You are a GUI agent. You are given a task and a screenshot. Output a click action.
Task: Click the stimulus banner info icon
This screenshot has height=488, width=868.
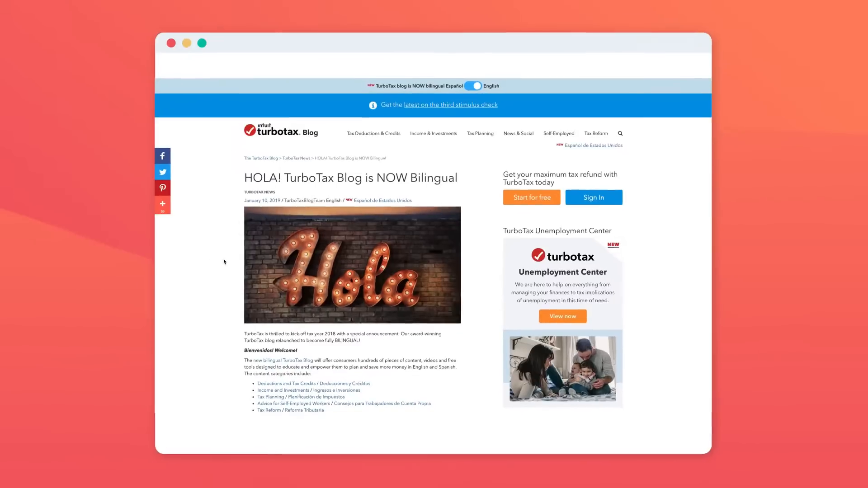373,105
